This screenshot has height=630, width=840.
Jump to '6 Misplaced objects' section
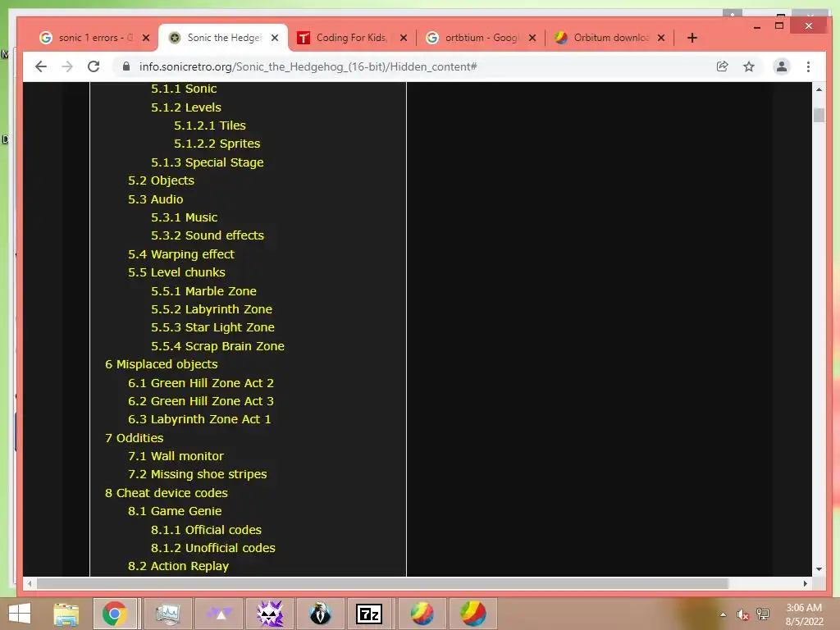tap(162, 364)
